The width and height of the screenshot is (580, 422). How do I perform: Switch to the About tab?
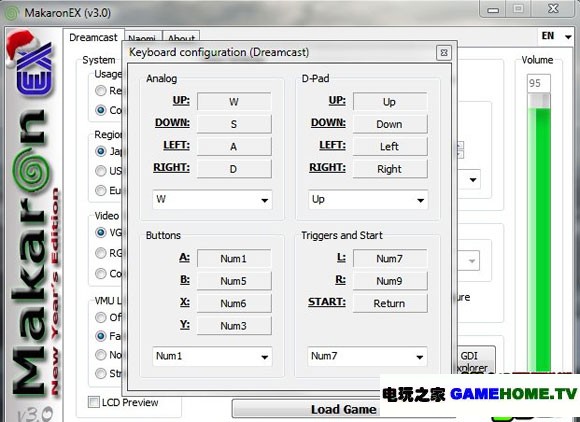click(181, 38)
